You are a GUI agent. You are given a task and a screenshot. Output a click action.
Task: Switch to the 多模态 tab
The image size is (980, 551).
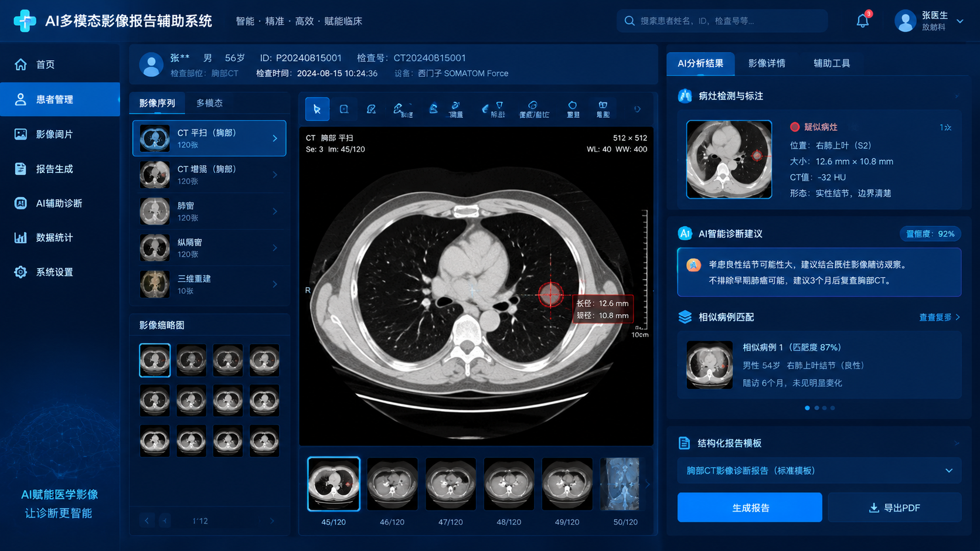coord(209,103)
